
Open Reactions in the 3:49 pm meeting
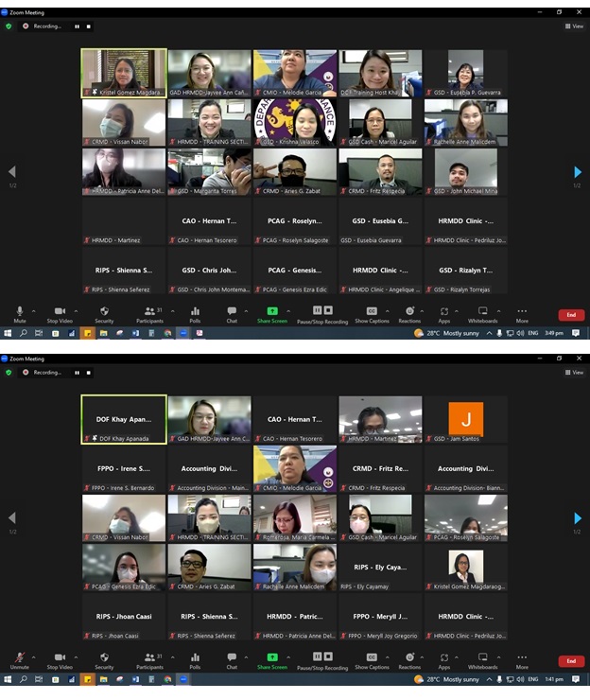pos(409,314)
